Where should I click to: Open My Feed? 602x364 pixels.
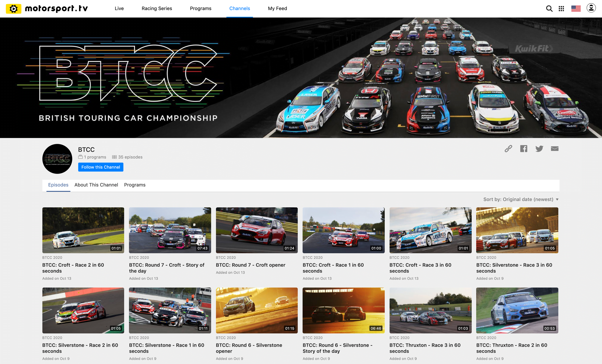tap(277, 9)
